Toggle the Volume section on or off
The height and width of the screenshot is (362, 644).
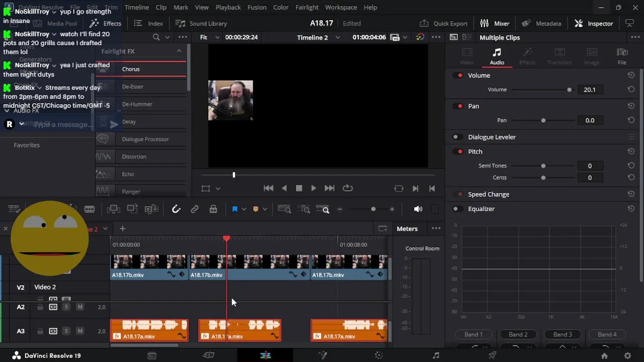pos(458,75)
